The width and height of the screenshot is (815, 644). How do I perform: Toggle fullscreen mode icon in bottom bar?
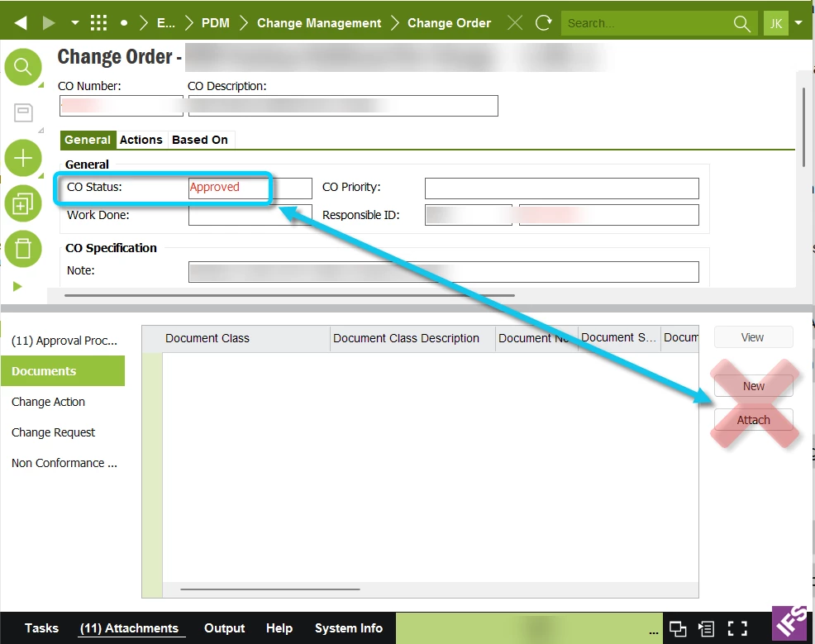pos(737,628)
